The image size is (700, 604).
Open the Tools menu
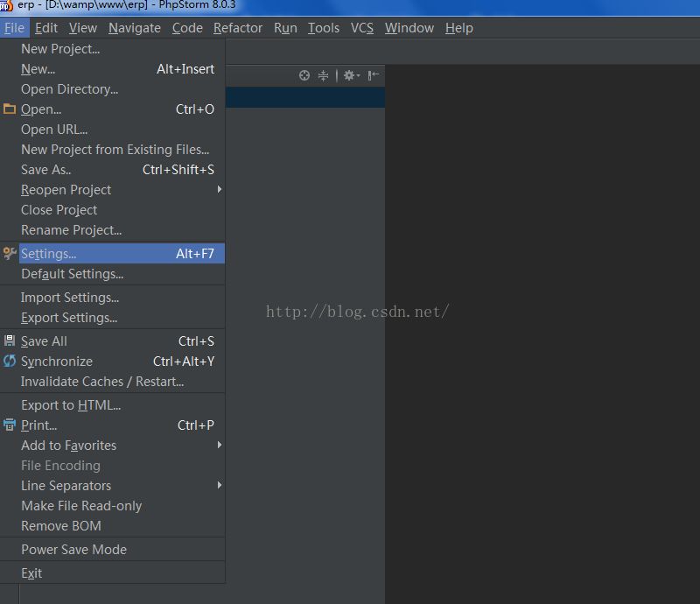324,28
